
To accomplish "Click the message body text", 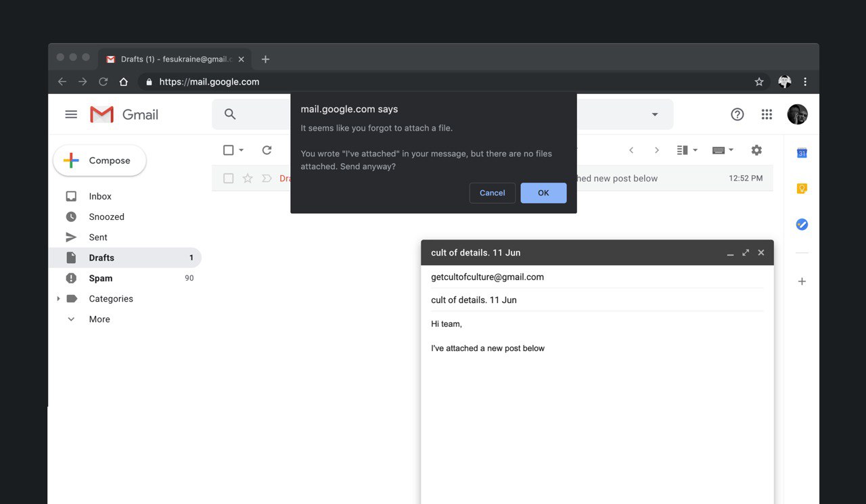I will (x=488, y=348).
